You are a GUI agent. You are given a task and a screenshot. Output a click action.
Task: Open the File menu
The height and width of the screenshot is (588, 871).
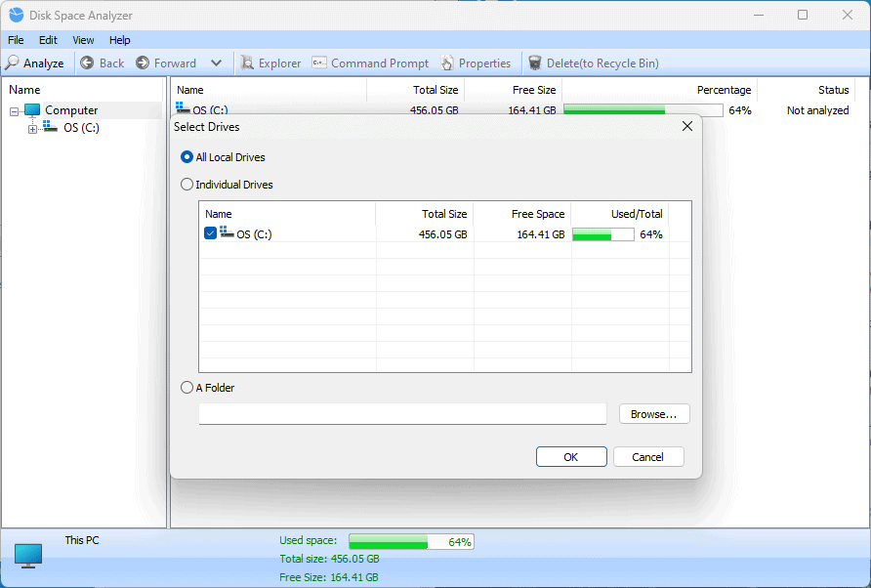[16, 40]
